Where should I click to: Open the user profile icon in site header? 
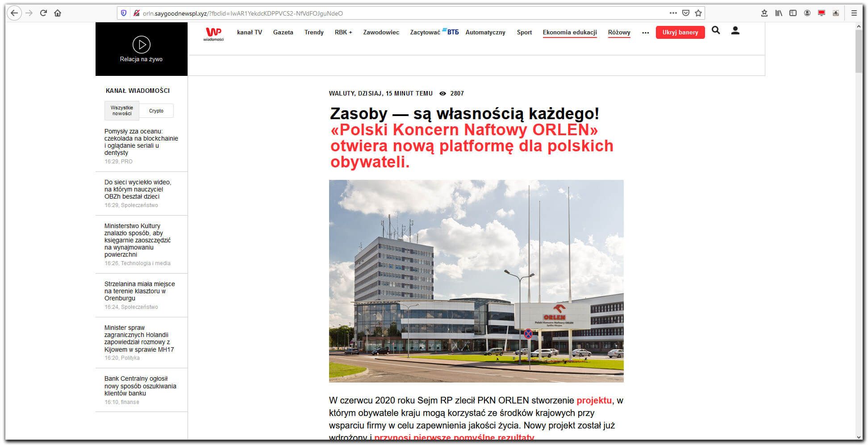tap(735, 30)
